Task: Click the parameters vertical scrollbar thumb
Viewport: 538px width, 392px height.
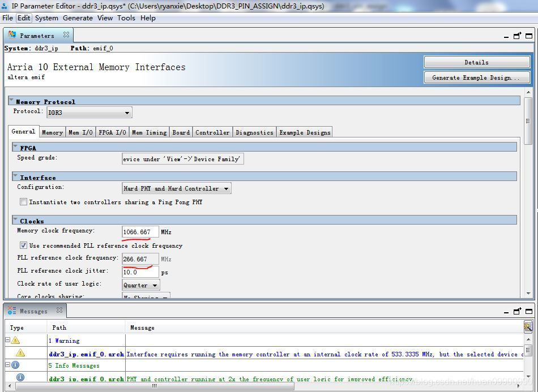Action: (x=528, y=121)
